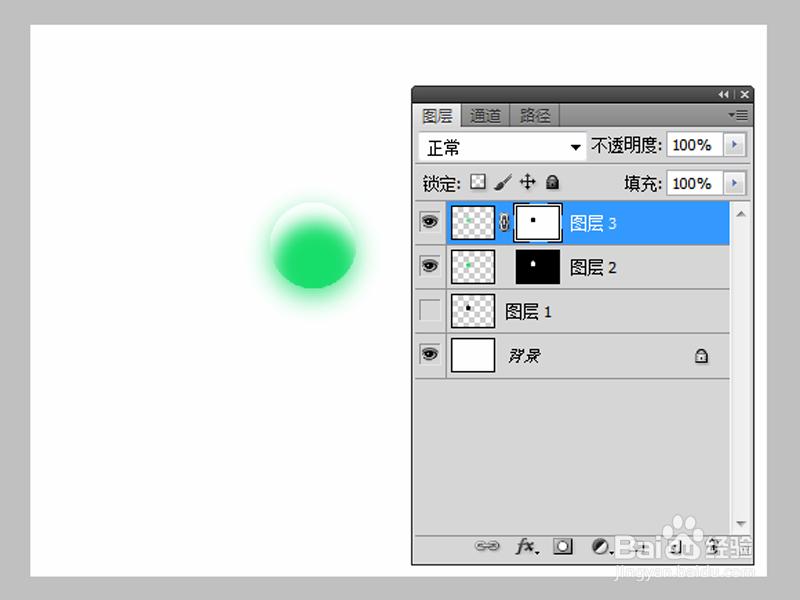Open the fx layer style menu
Viewport: 800px width, 600px height.
pyautogui.click(x=527, y=546)
